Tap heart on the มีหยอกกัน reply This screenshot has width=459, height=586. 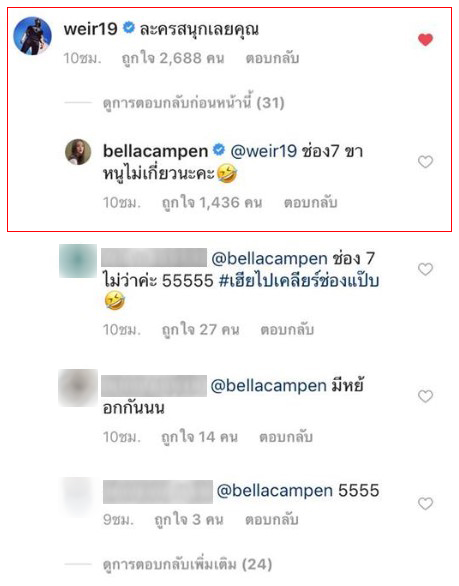pyautogui.click(x=425, y=396)
